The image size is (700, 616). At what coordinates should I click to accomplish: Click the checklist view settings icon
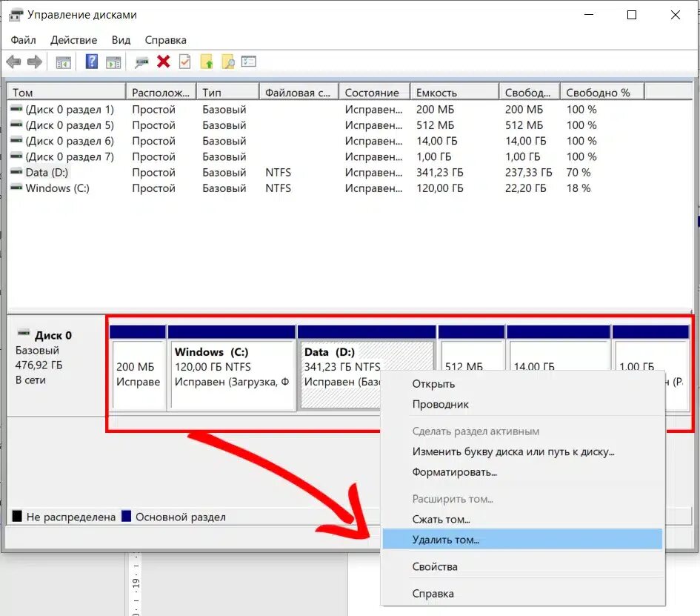[x=249, y=62]
